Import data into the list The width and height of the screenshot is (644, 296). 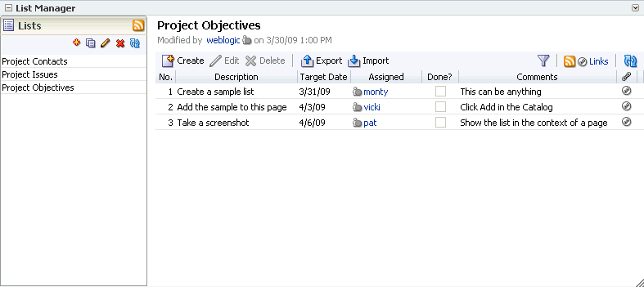pos(368,61)
